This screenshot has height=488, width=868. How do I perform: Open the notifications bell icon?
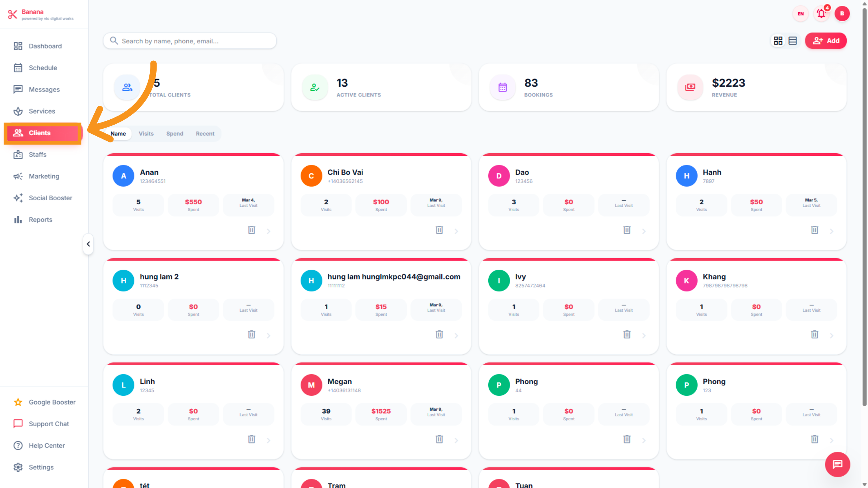pyautogui.click(x=821, y=14)
